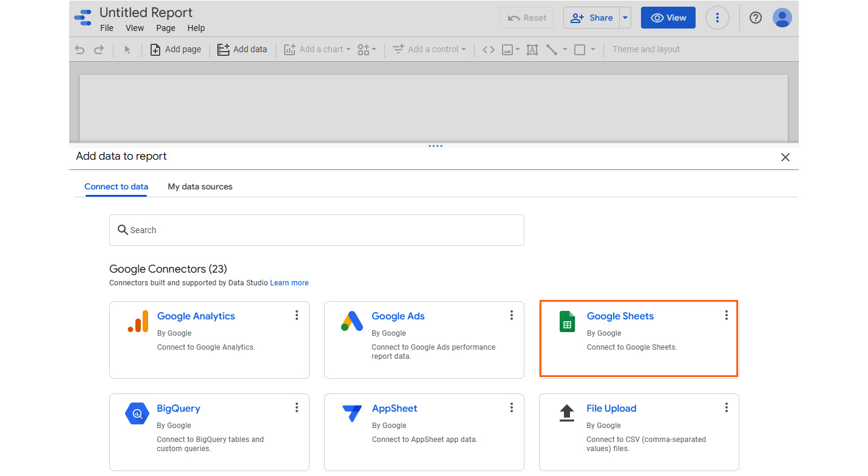Click the Add page toolbar button
This screenshot has width=868, height=476.
[175, 50]
